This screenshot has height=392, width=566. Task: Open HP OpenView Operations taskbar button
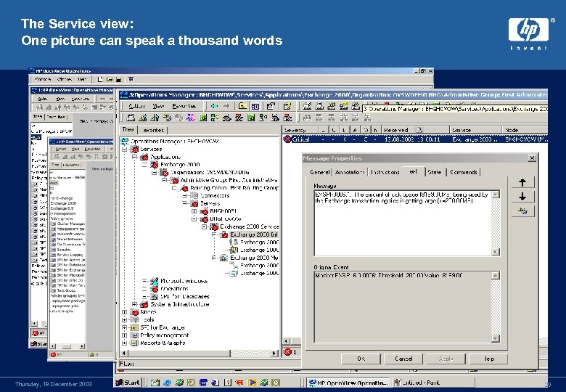click(349, 383)
